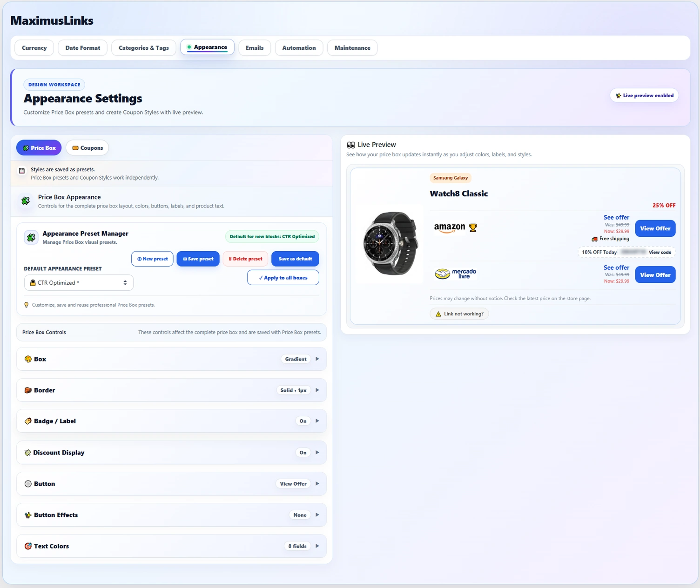Click the Text Colors target icon
The image size is (700, 588).
coord(28,546)
